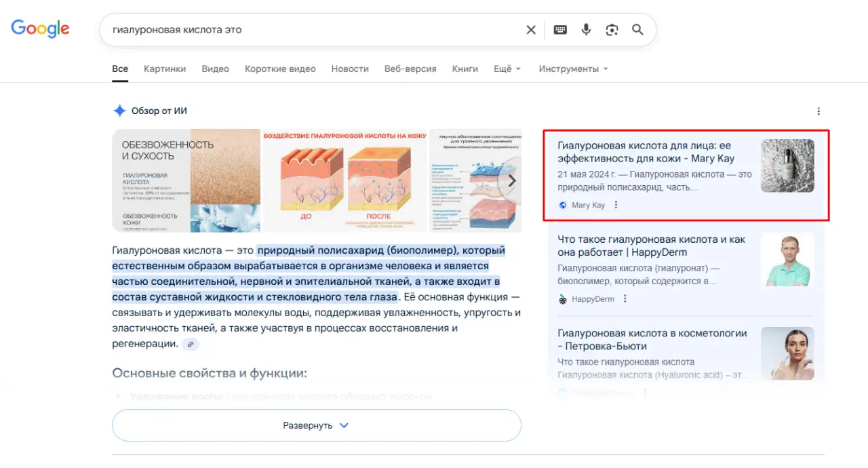
Task: Open the three-dot menu on Mary Kay result
Action: pos(615,204)
